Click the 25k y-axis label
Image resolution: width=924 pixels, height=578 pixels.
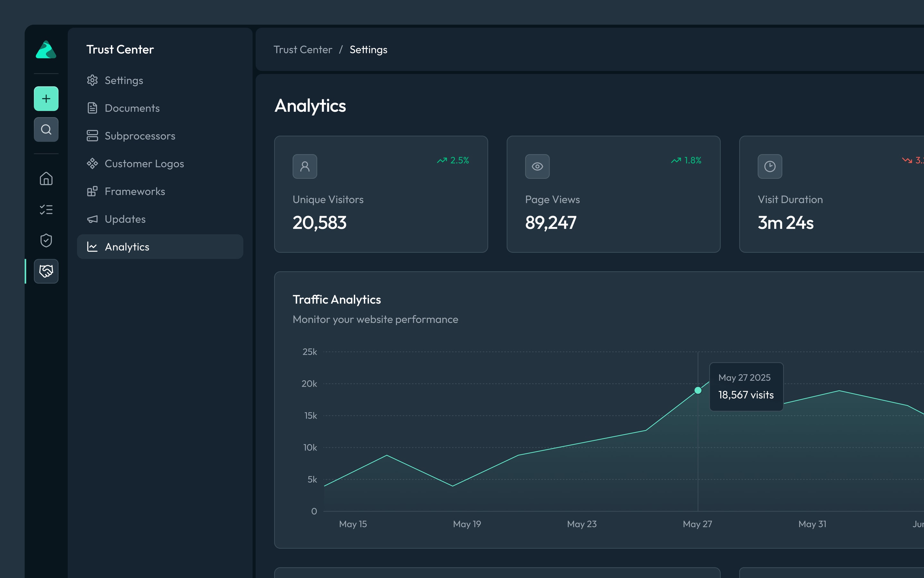tap(310, 352)
